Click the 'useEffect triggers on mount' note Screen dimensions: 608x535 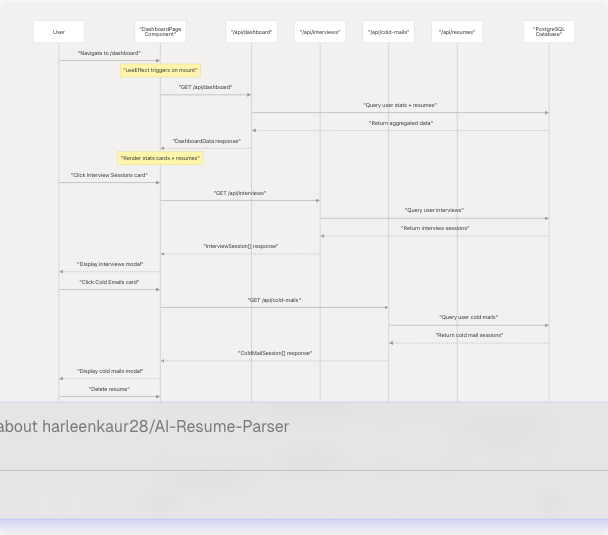160,70
